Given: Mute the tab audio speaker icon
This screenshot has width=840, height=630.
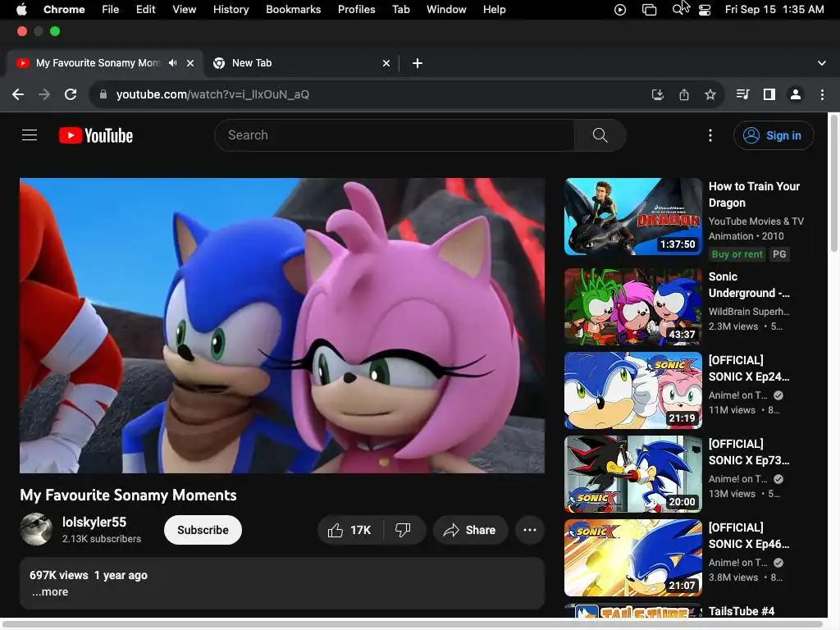Looking at the screenshot, I should [x=172, y=62].
